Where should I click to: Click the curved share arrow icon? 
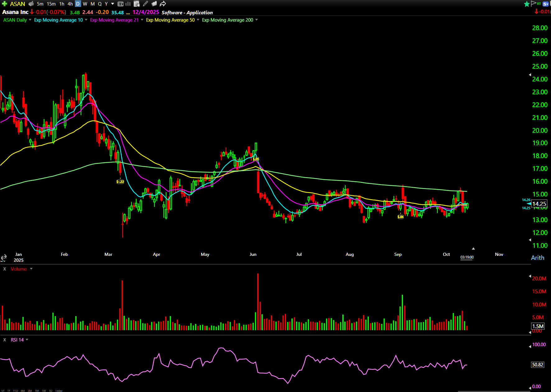[x=163, y=4]
